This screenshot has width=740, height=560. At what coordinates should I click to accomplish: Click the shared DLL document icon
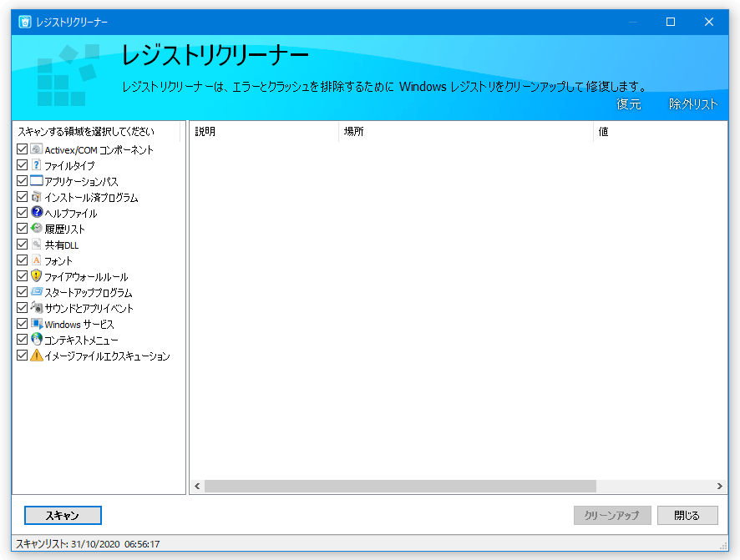pos(37,245)
